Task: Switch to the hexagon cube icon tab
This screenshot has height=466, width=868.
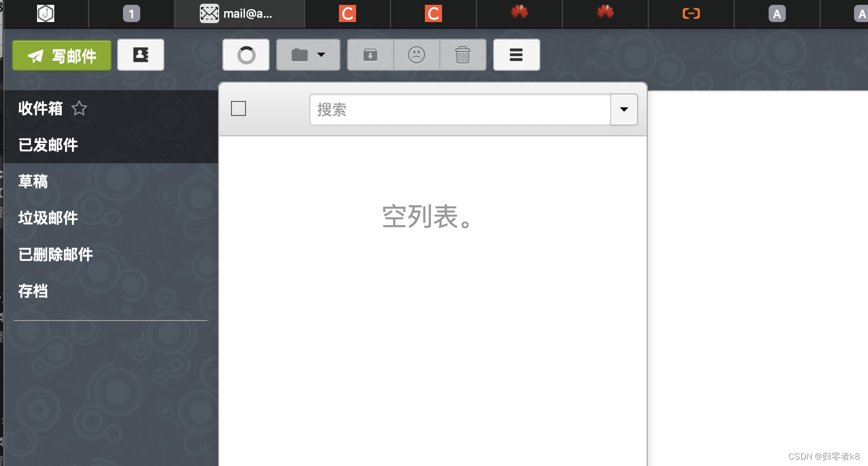Action: coord(46,14)
